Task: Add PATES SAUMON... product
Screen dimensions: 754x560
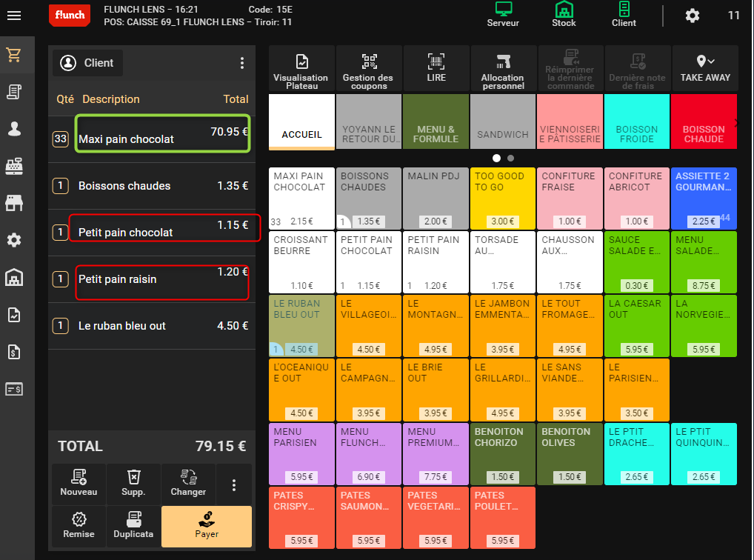Action: click(369, 518)
